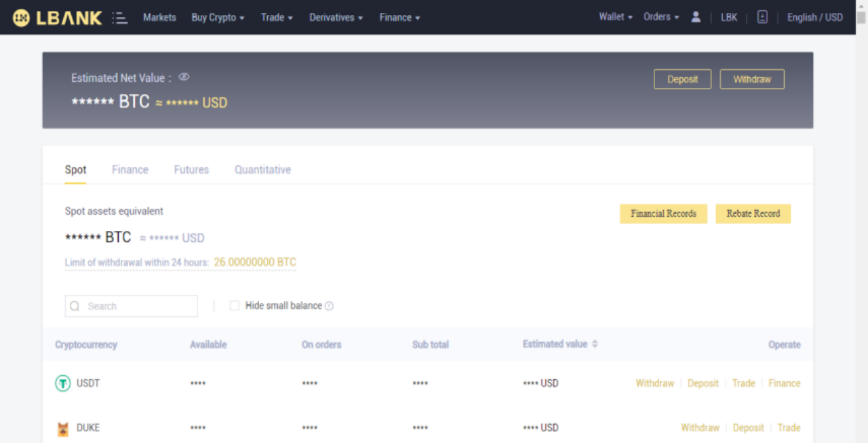Select the DUKE currency name

(x=88, y=428)
